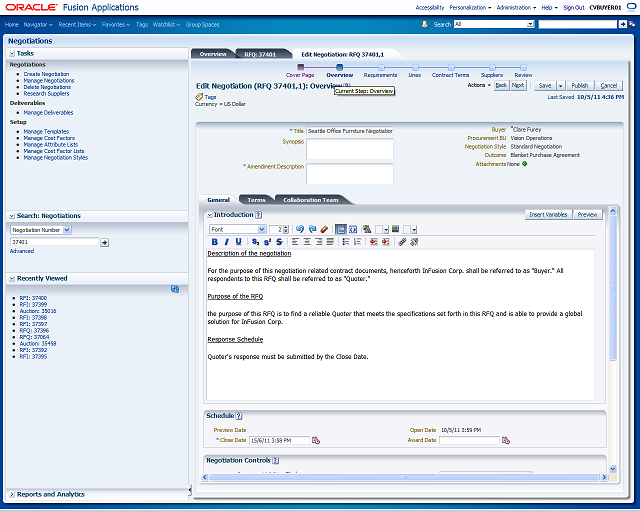640x512 pixels.
Task: Select the Overview page tab
Action: click(x=213, y=54)
